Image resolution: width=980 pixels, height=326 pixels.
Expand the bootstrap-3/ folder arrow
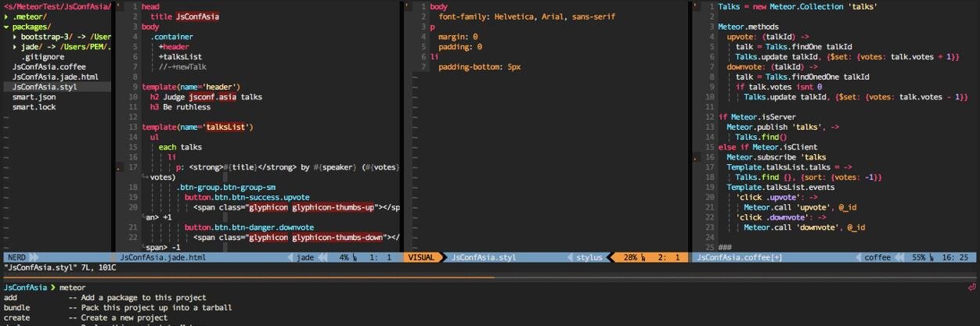pyautogui.click(x=16, y=37)
